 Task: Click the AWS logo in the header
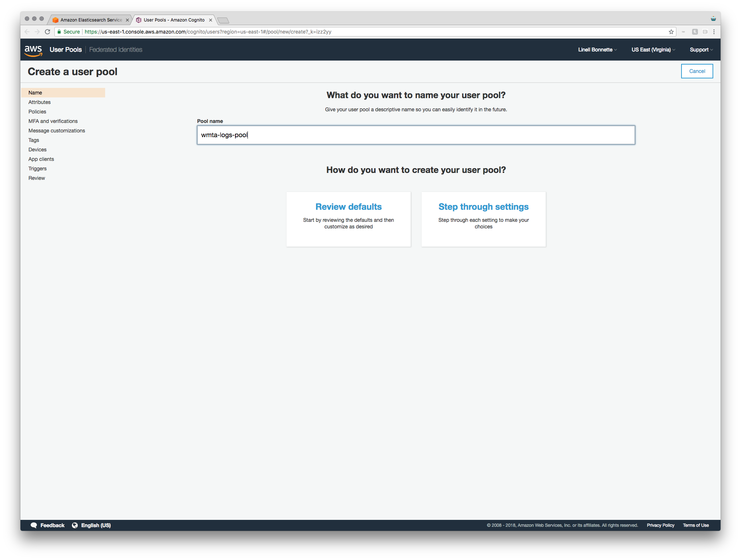point(33,50)
